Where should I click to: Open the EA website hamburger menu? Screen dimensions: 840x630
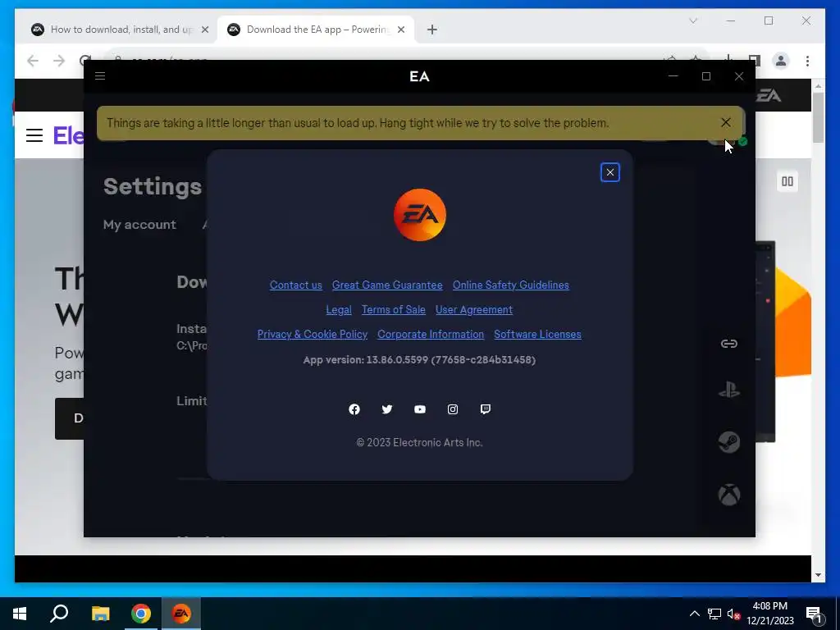pyautogui.click(x=34, y=135)
